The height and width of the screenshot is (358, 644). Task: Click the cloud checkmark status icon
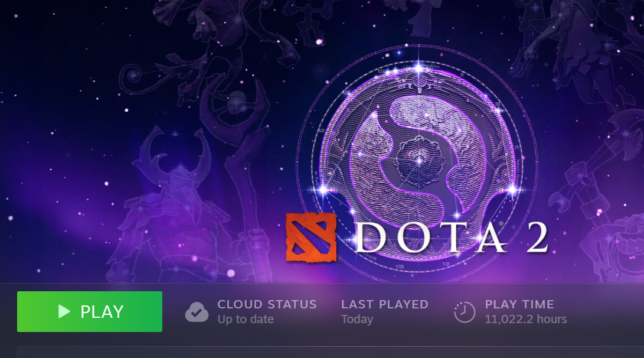197,312
